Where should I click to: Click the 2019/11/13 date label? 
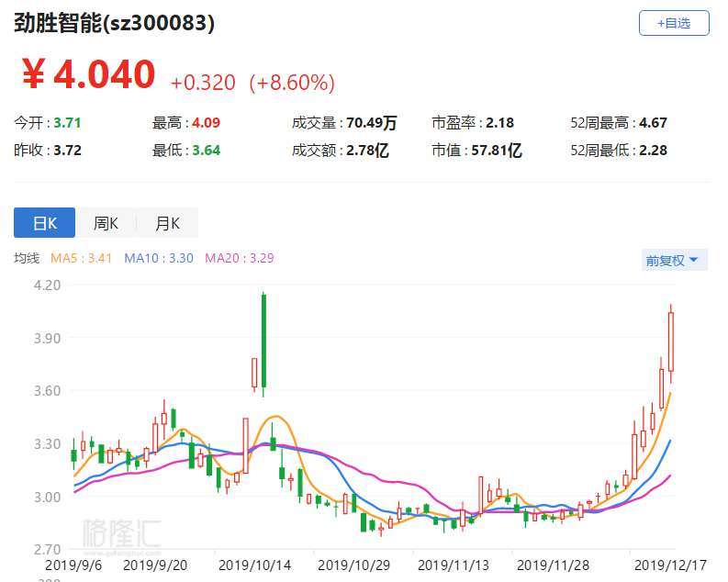coord(454,565)
